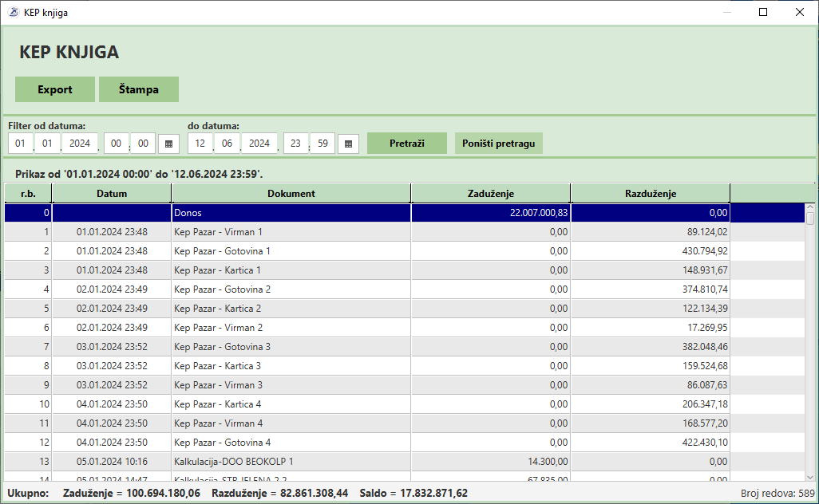819x504 pixels.
Task: Edit the start date day field
Action: pos(21,144)
